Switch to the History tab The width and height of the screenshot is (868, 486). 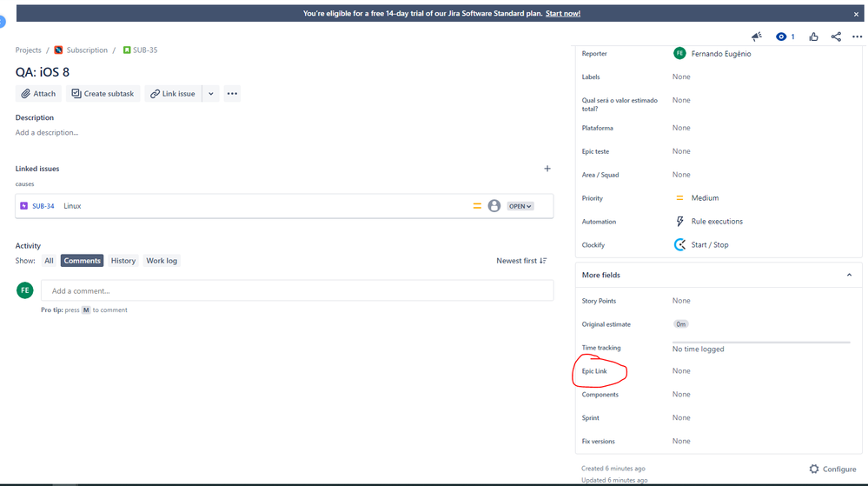[123, 261]
